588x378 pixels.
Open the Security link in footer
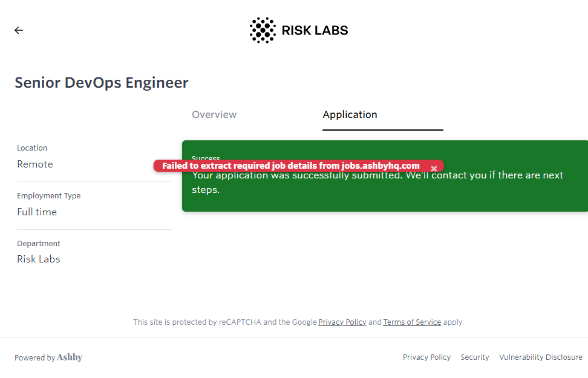(x=475, y=357)
